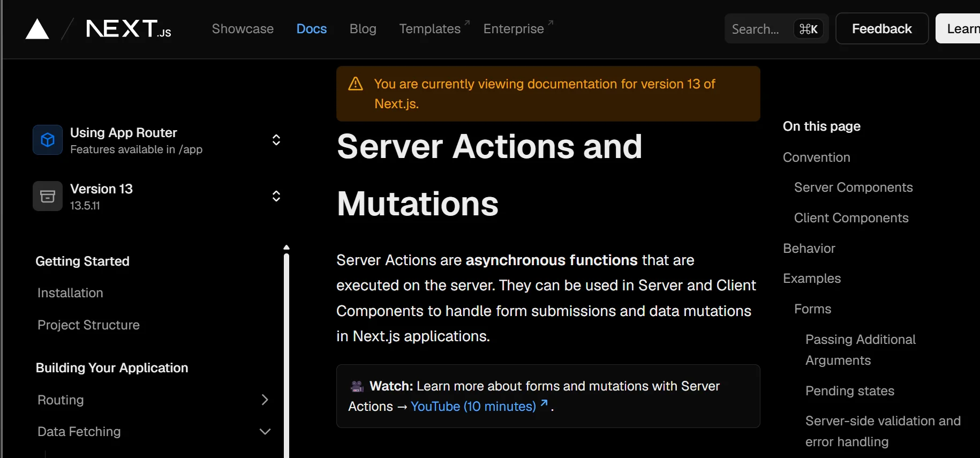The height and width of the screenshot is (458, 980).
Task: Open the Blog nav item
Action: pyautogui.click(x=363, y=29)
